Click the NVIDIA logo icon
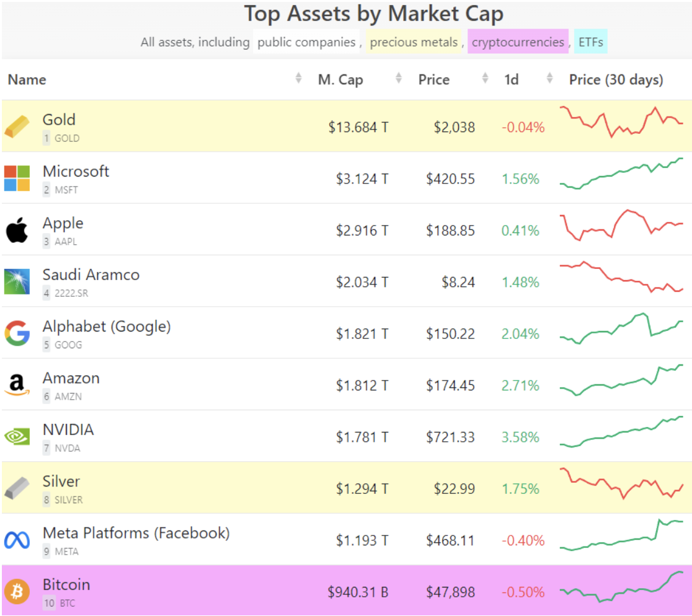 click(x=17, y=437)
